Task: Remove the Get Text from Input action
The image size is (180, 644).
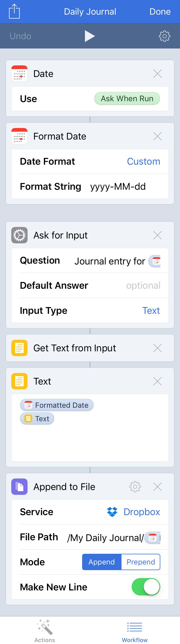Action: 157,348
